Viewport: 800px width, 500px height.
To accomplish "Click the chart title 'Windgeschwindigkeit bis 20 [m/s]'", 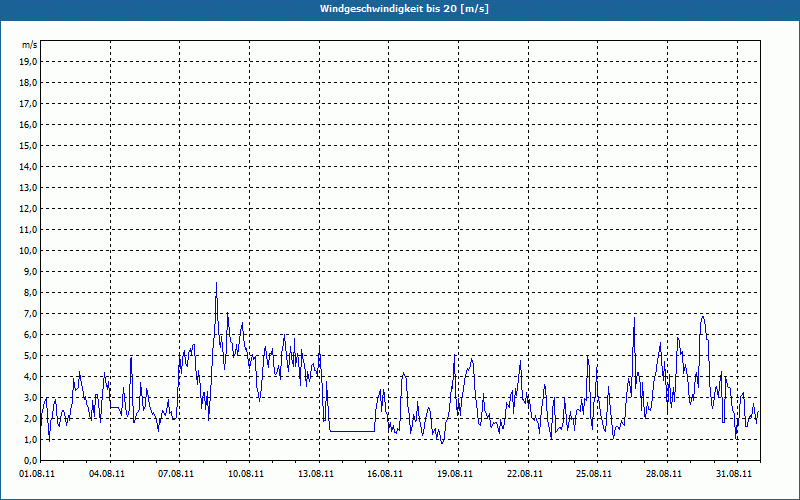I will click(x=404, y=9).
